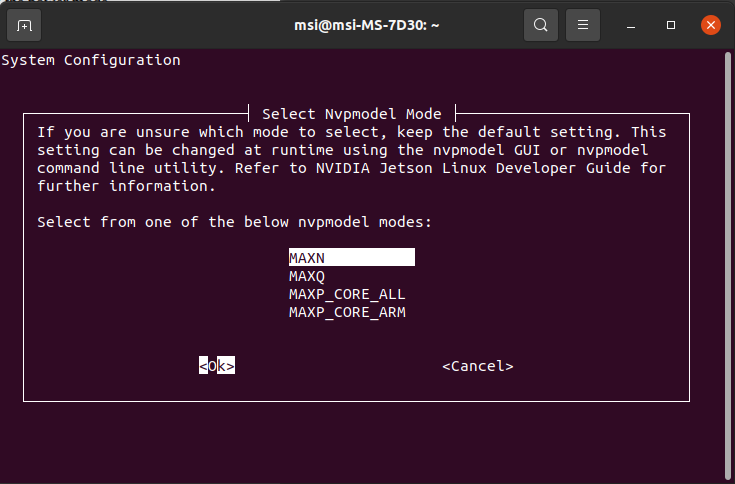Click the Select Nvpmodel Mode dialog title

tap(352, 114)
